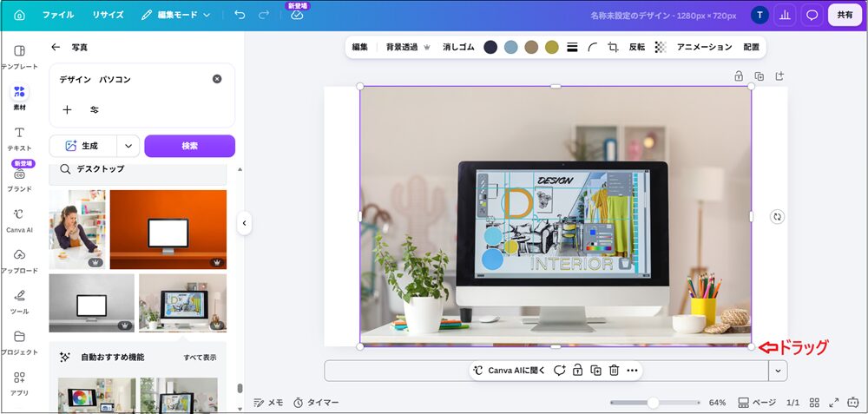Open the テキスト sidebar tab

(19, 139)
